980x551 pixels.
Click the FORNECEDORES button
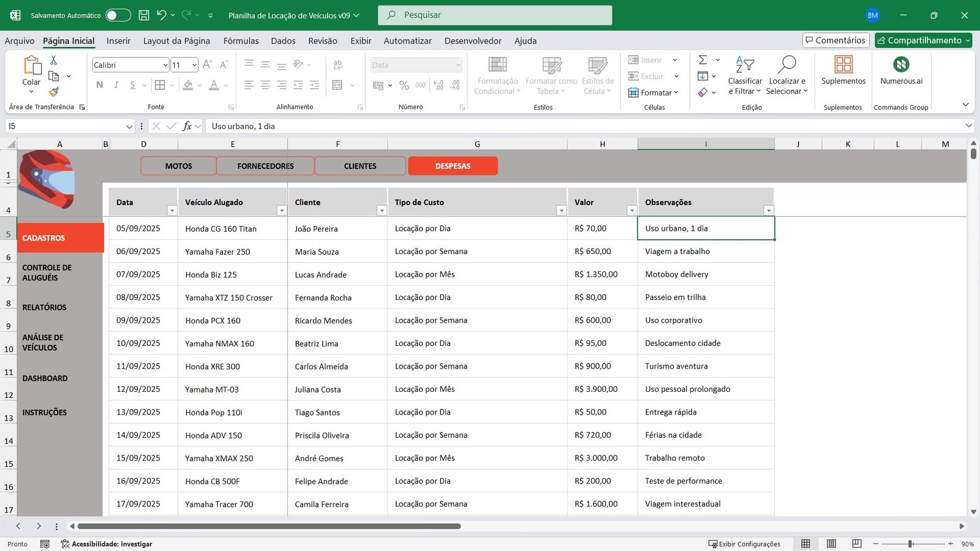tap(265, 166)
